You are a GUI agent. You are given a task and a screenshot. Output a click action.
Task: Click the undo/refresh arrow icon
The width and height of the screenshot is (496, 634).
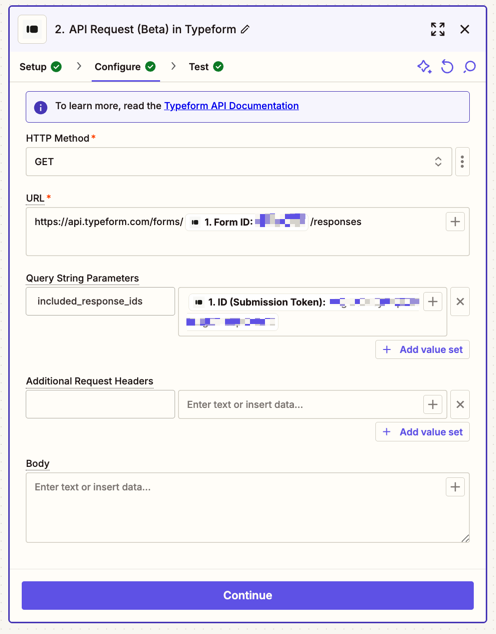[x=447, y=67]
